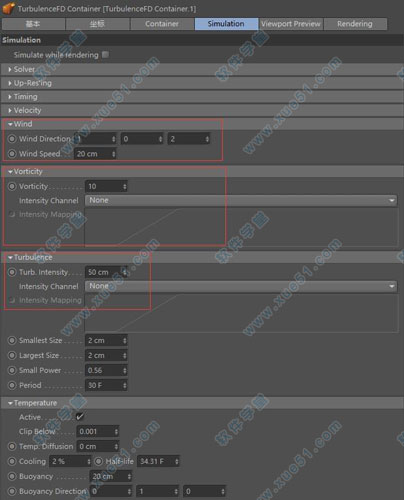Switch to the Viewport Preview tab
This screenshot has height=500, width=404.
pos(291,24)
